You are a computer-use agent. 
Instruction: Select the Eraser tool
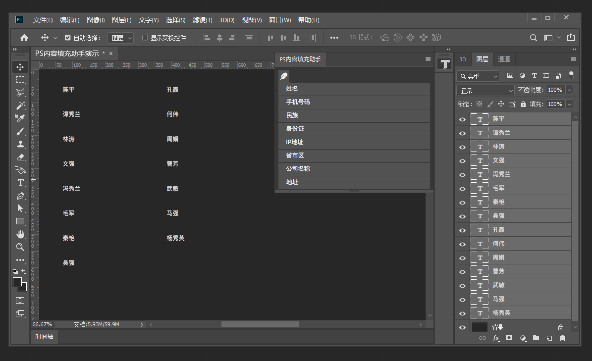click(20, 157)
